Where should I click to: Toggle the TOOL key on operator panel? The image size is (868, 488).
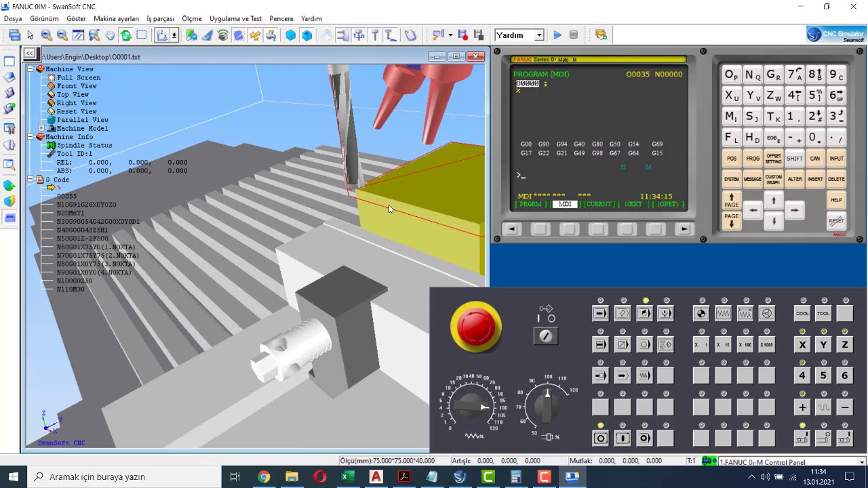pos(823,313)
